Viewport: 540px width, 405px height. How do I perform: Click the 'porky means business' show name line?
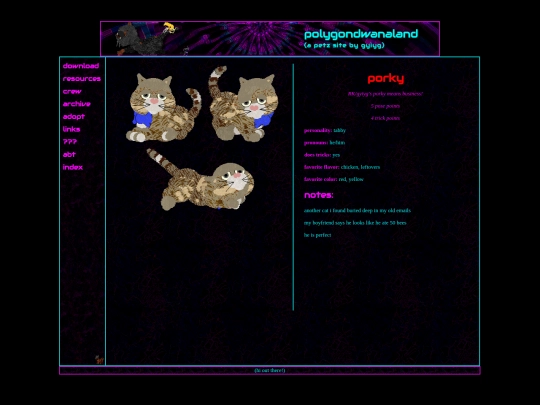pos(385,94)
